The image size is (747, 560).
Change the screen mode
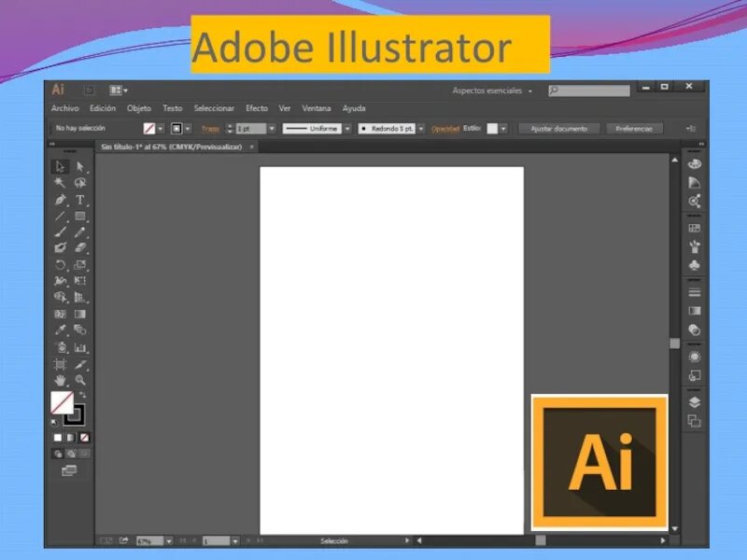[69, 471]
